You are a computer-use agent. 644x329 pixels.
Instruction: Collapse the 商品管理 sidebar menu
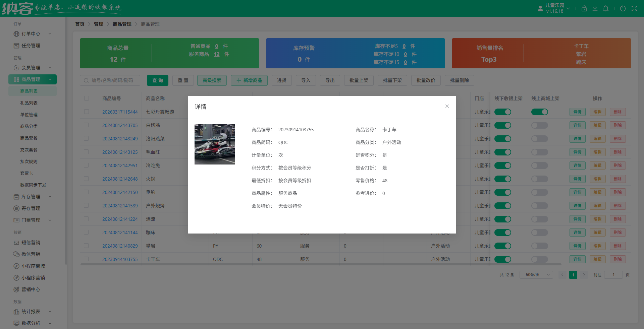[x=32, y=79]
